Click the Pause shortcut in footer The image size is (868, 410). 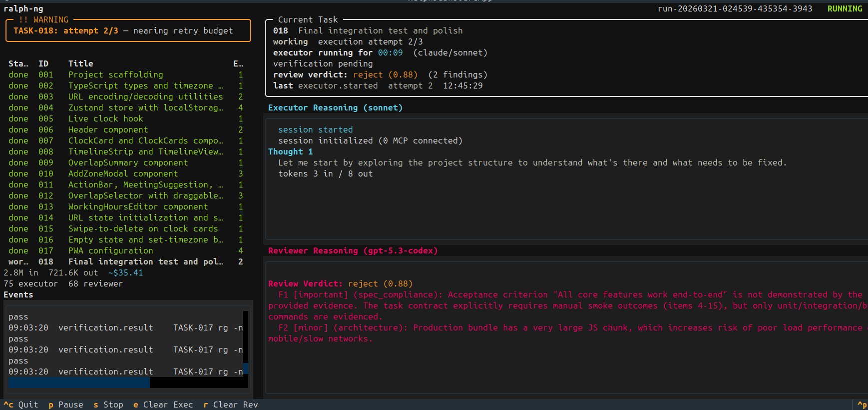coord(66,404)
